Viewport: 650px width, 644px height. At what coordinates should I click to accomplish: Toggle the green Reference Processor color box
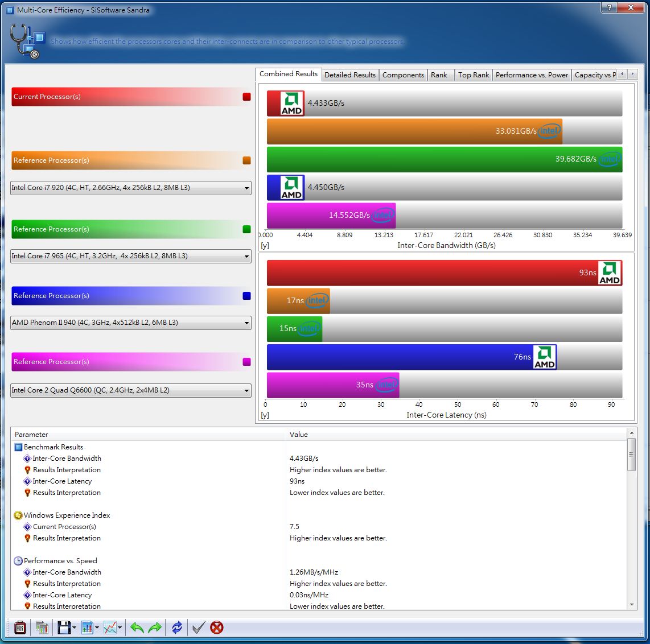tap(246, 229)
